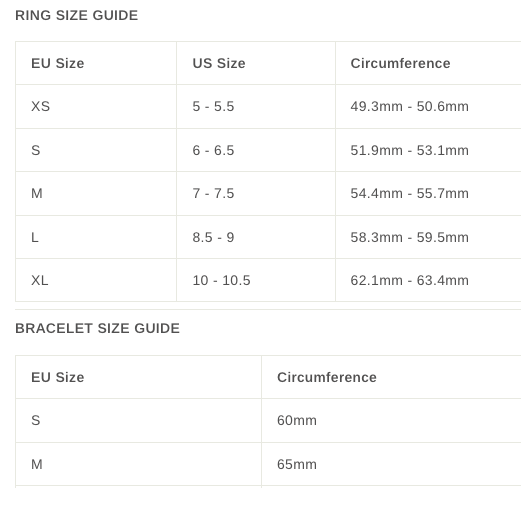Click the ring Circumference column header
The width and height of the screenshot is (521, 517).
(x=428, y=63)
